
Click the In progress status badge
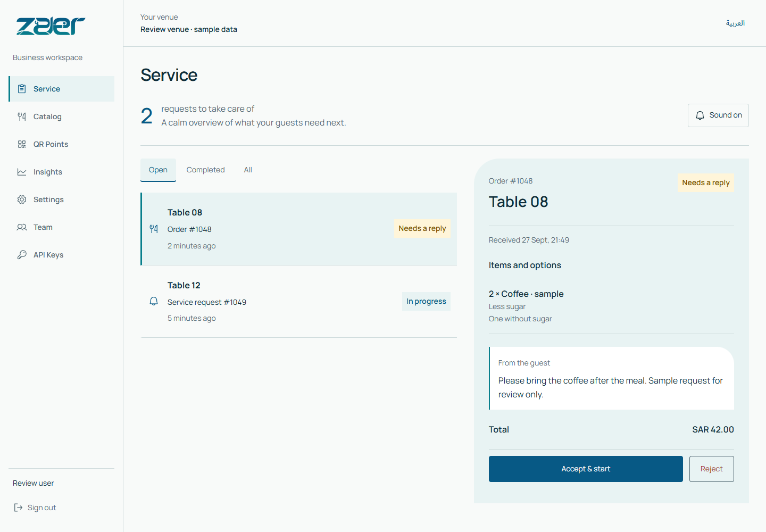pos(426,301)
